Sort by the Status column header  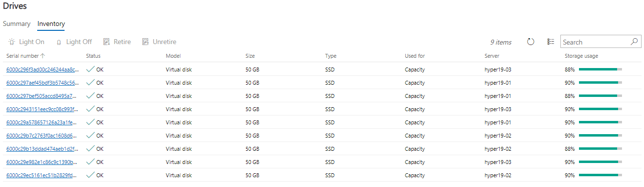pyautogui.click(x=93, y=56)
